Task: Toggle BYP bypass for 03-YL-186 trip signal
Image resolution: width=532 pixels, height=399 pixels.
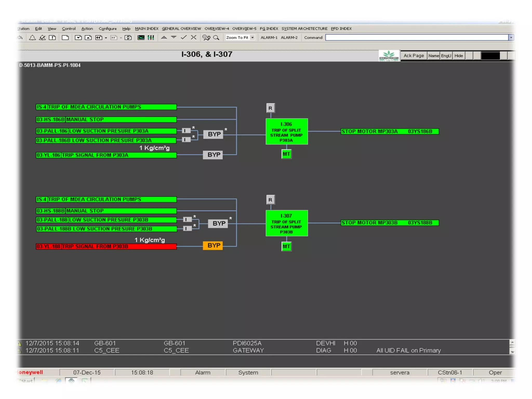Action: pyautogui.click(x=213, y=155)
